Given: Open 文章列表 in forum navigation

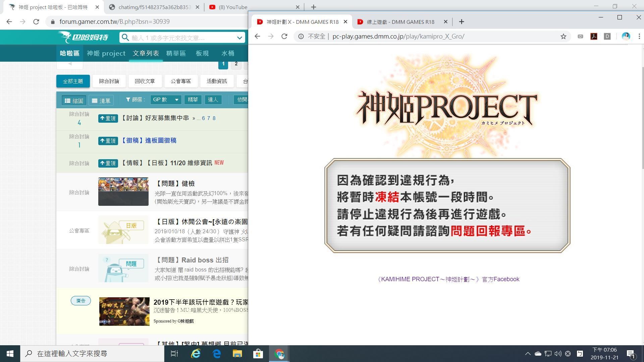Looking at the screenshot, I should pos(146,53).
